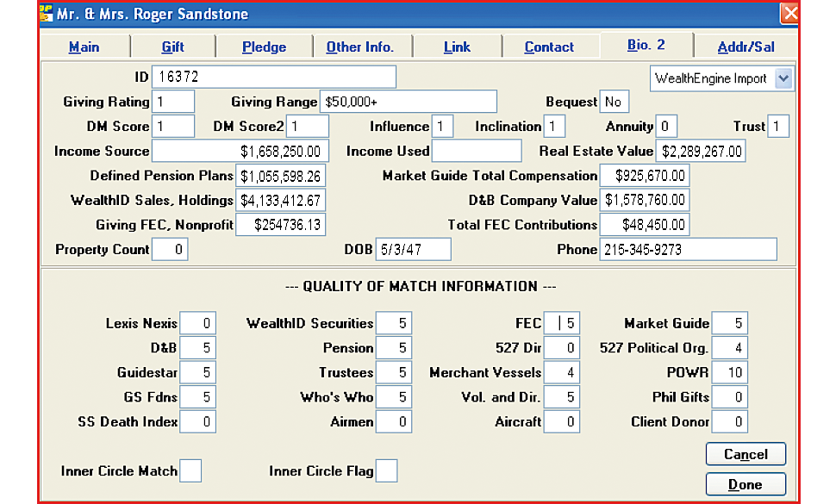The image size is (836, 504).
Task: Click the Guidestar match field
Action: pyautogui.click(x=198, y=372)
